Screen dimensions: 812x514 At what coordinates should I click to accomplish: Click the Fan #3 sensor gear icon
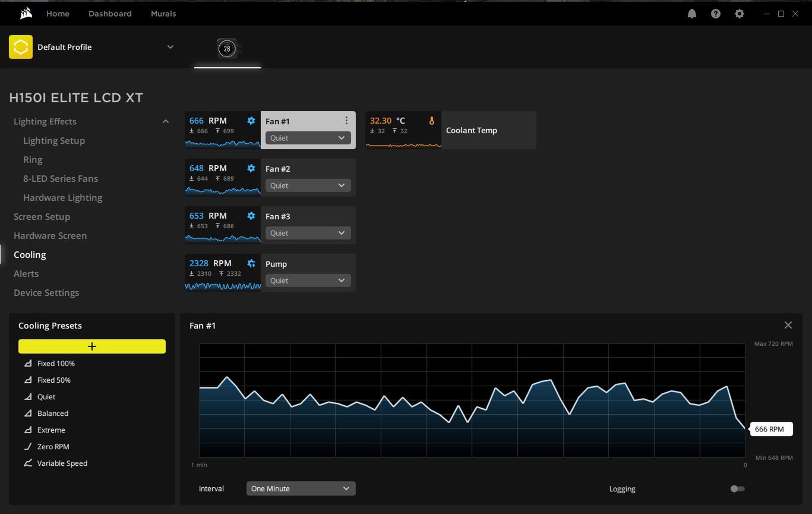[251, 216]
